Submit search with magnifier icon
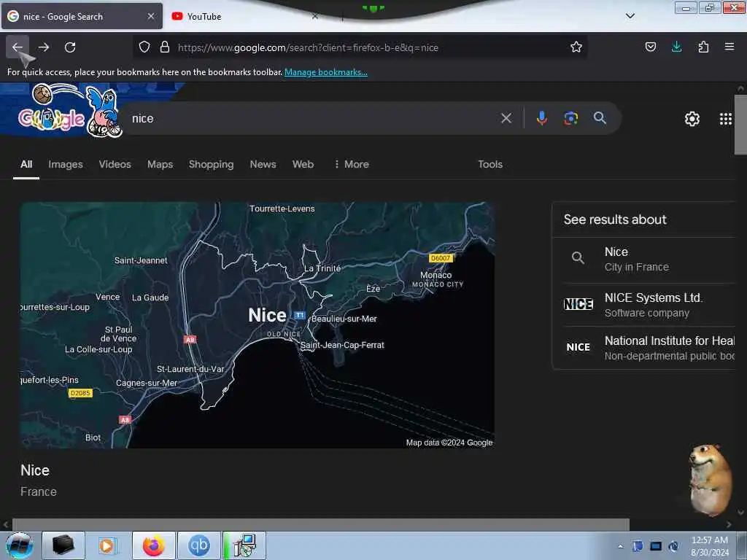The width and height of the screenshot is (747, 560). pos(600,118)
